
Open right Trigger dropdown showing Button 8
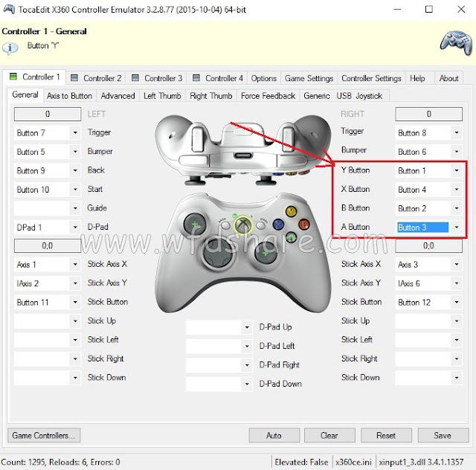point(428,132)
